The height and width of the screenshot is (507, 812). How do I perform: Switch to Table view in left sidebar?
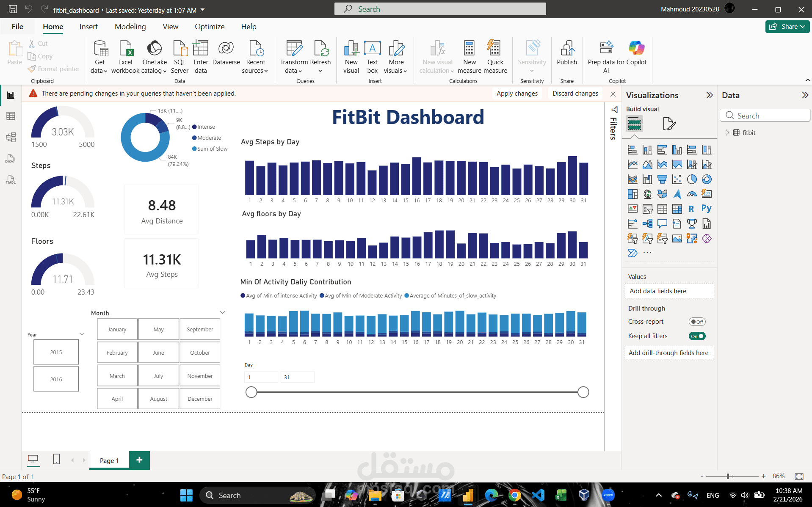(11, 116)
